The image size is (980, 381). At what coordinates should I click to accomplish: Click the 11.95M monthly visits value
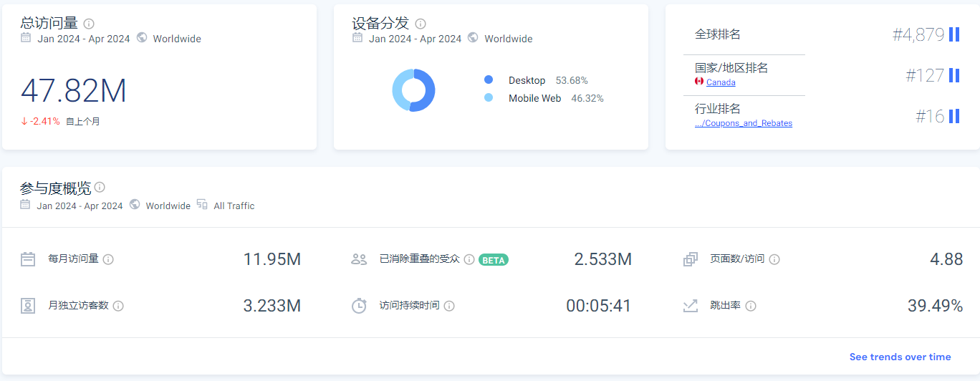[x=272, y=259]
